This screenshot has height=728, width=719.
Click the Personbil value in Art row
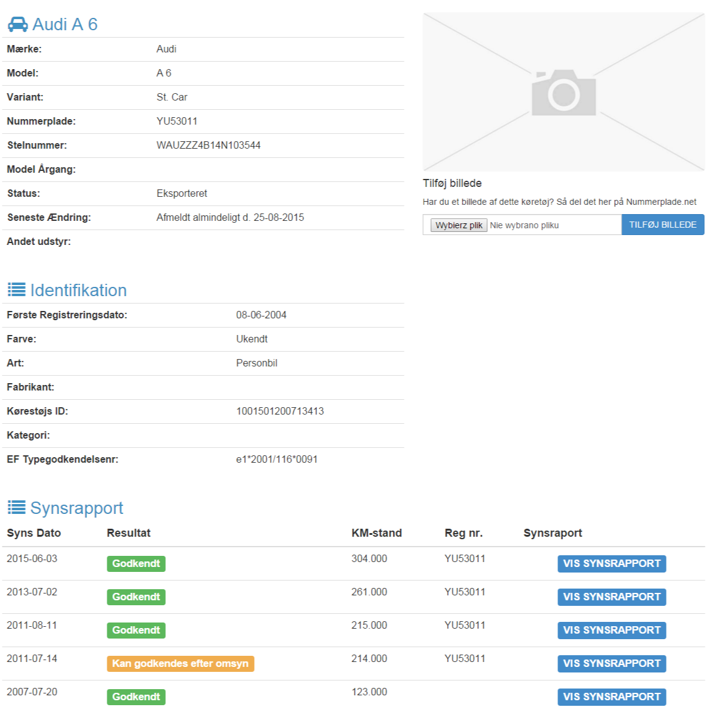[257, 363]
